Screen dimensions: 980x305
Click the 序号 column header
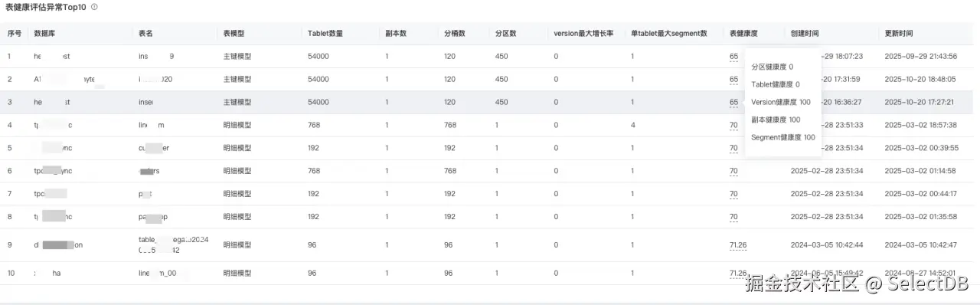click(x=15, y=34)
